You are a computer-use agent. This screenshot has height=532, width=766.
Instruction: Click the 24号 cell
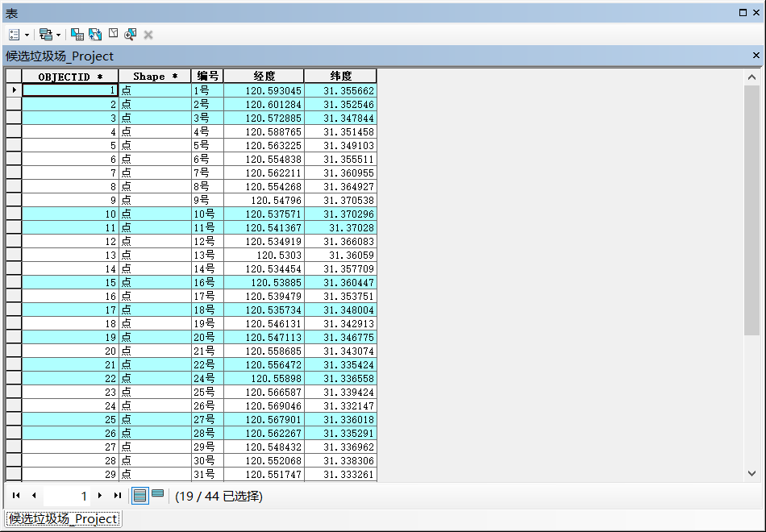[x=207, y=377]
